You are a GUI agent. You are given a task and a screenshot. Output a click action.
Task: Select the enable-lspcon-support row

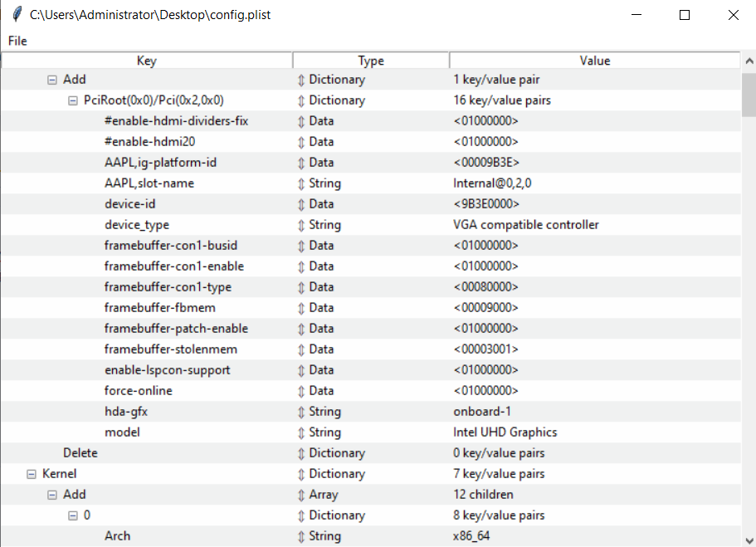168,370
